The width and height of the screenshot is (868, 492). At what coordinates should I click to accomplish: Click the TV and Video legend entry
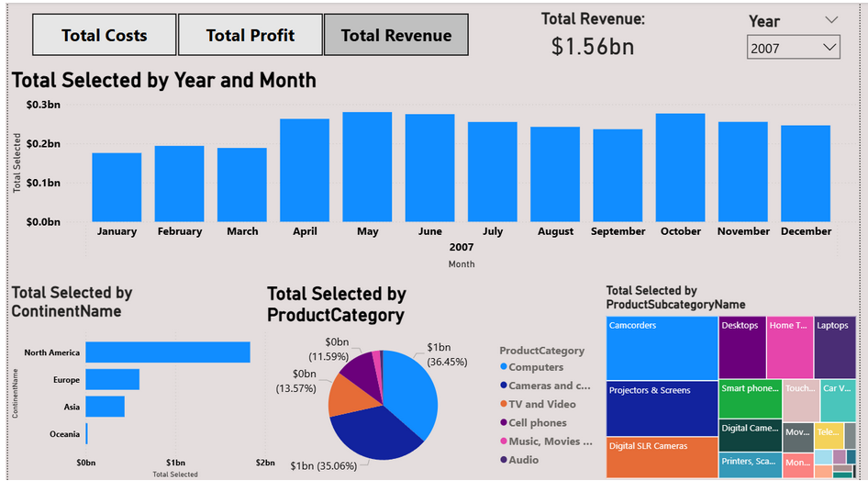click(x=541, y=404)
